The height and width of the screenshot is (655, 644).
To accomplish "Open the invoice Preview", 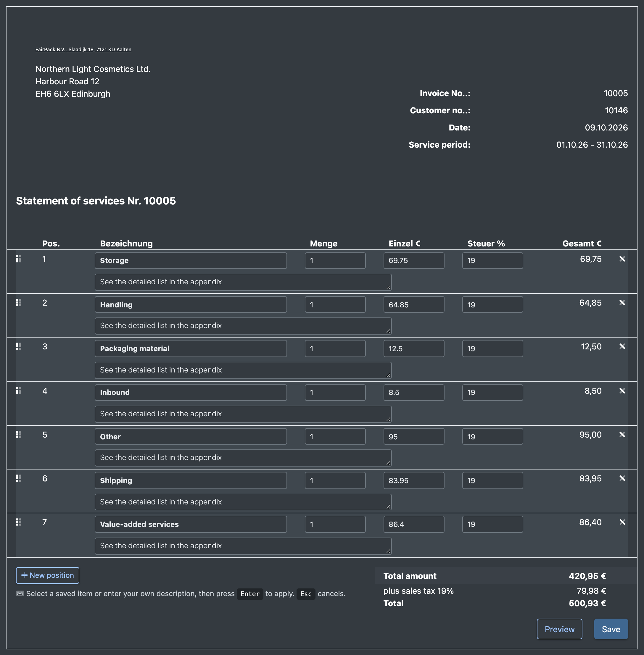I will pyautogui.click(x=559, y=629).
